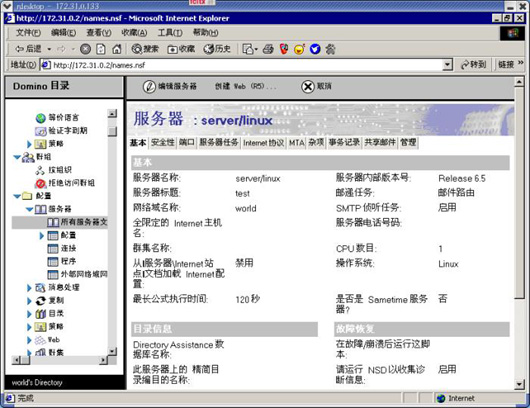Stop page loading with Stop icon
The height and width of the screenshot is (408, 530).
[x=85, y=49]
